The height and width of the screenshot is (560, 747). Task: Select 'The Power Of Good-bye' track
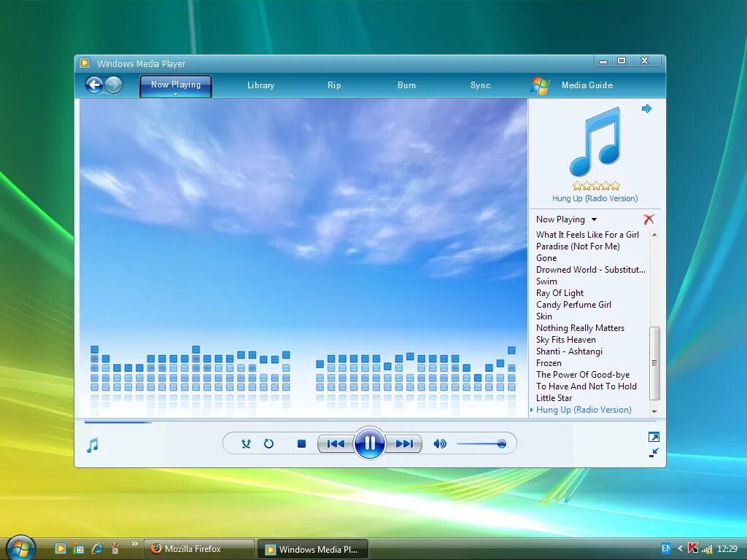tap(583, 375)
